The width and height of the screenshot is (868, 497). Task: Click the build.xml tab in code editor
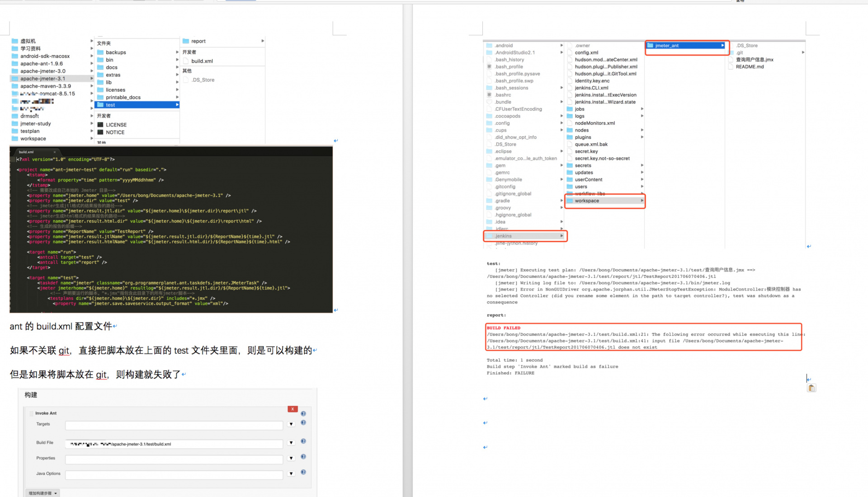pyautogui.click(x=26, y=152)
